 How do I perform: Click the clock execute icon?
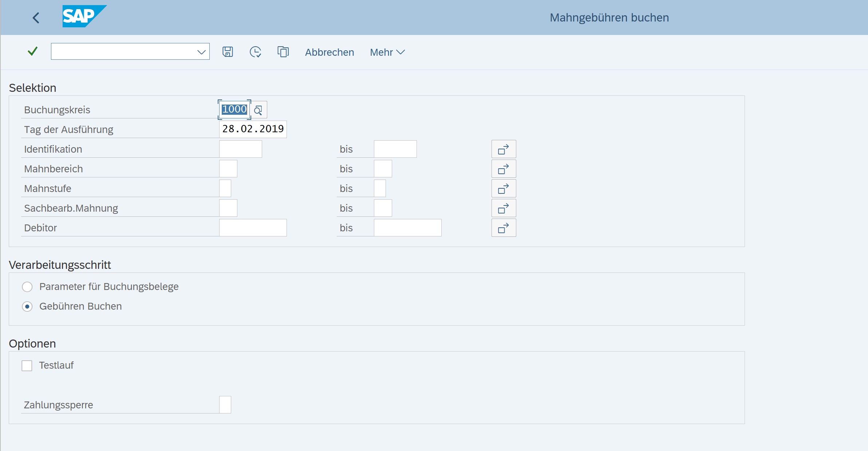(x=255, y=52)
